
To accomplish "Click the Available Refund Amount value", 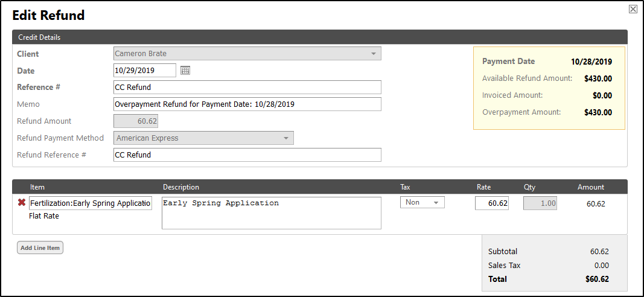I will (598, 78).
